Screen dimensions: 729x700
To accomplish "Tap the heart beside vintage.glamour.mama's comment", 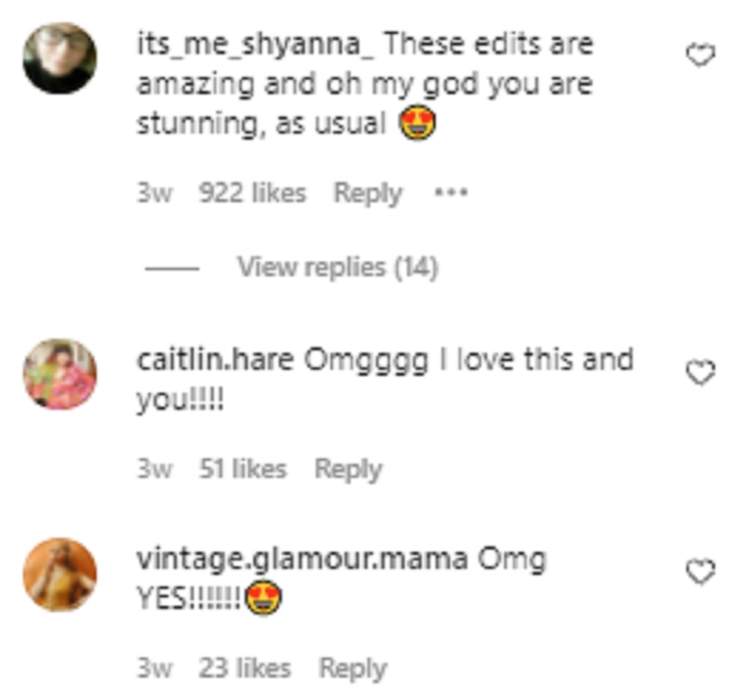I will (x=700, y=572).
